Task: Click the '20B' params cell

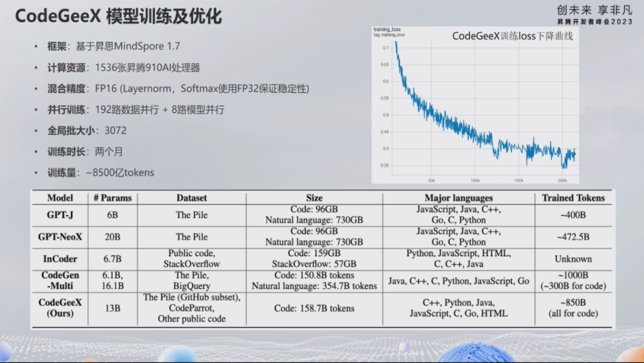Action: tap(113, 237)
